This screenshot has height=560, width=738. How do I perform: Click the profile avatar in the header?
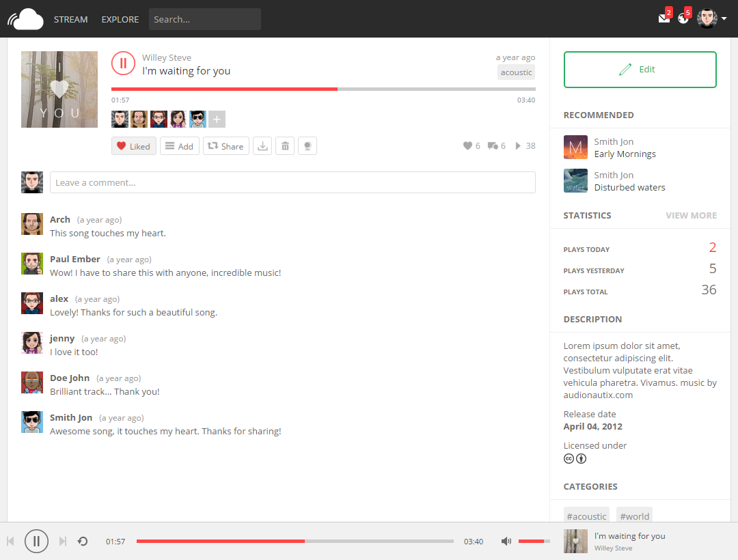point(707,19)
